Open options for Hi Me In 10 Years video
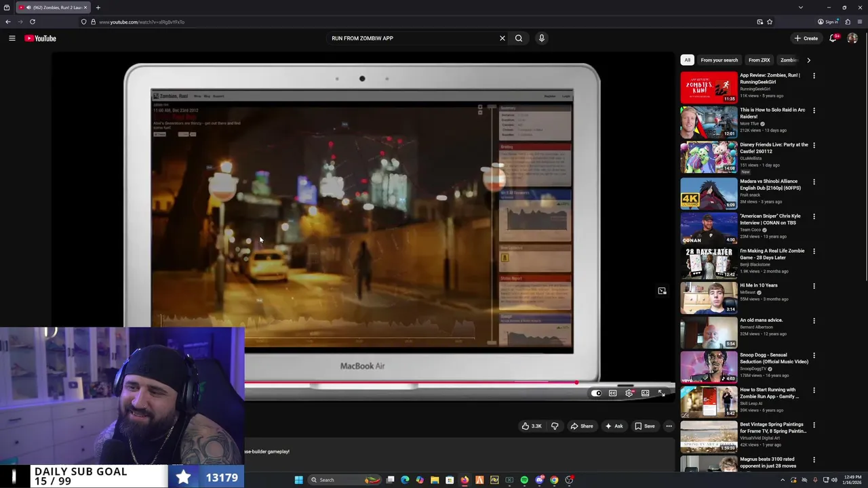The width and height of the screenshot is (868, 488). (x=814, y=286)
